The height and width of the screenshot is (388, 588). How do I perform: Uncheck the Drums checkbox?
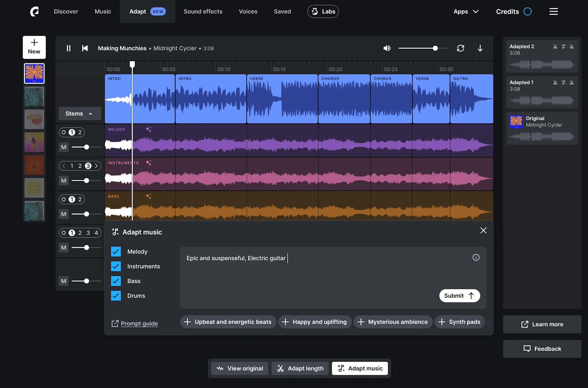click(x=116, y=296)
